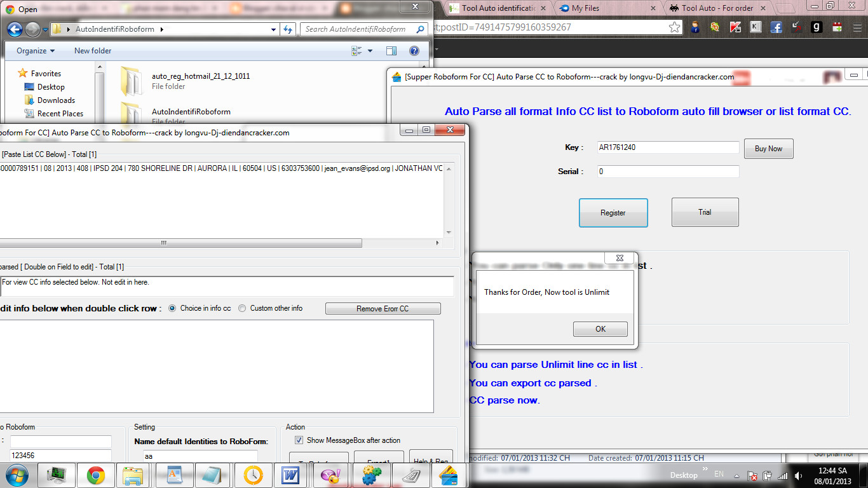Click the horizontal scrollbar under CC list
This screenshot has height=488, width=868.
pos(180,243)
